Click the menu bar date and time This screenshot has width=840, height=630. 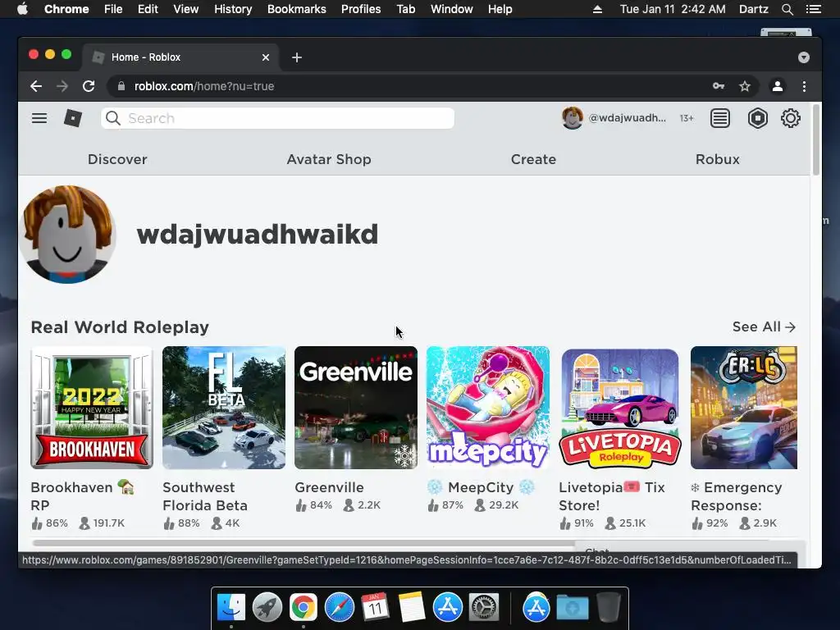point(673,9)
